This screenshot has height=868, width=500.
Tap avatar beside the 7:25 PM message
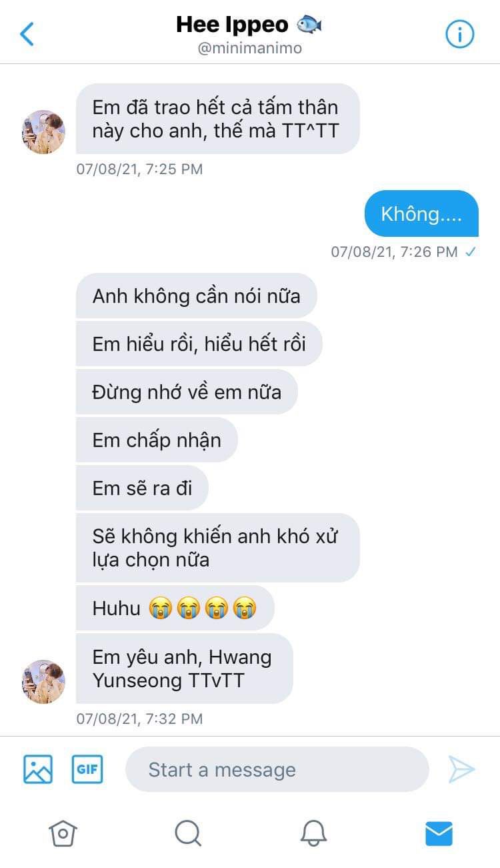point(44,132)
